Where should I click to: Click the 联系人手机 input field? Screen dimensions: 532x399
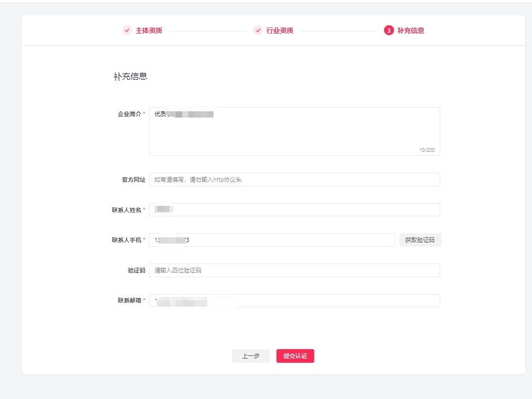click(x=272, y=240)
